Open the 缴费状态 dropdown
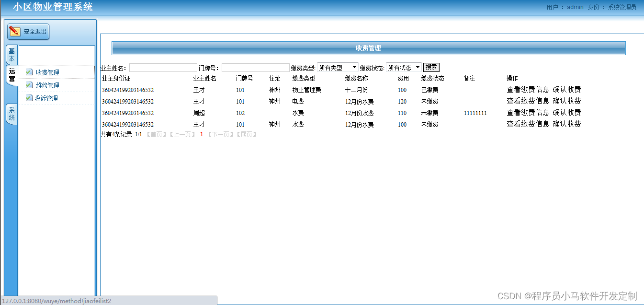644x305 pixels. point(404,67)
